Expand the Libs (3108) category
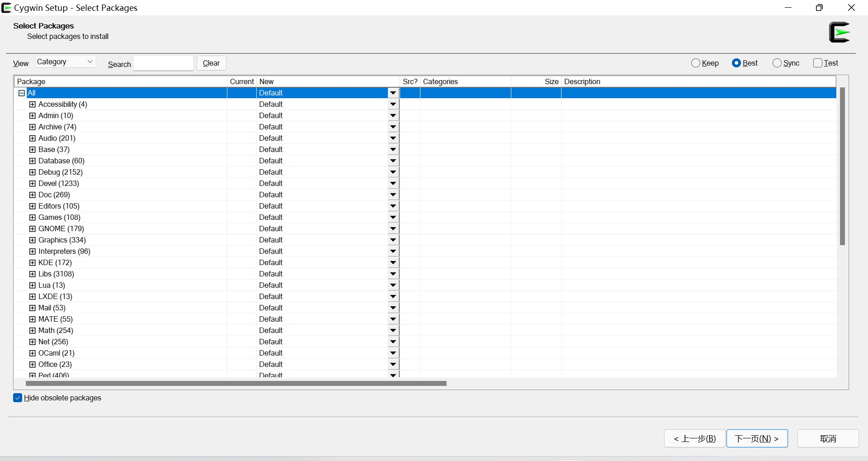 (33, 274)
